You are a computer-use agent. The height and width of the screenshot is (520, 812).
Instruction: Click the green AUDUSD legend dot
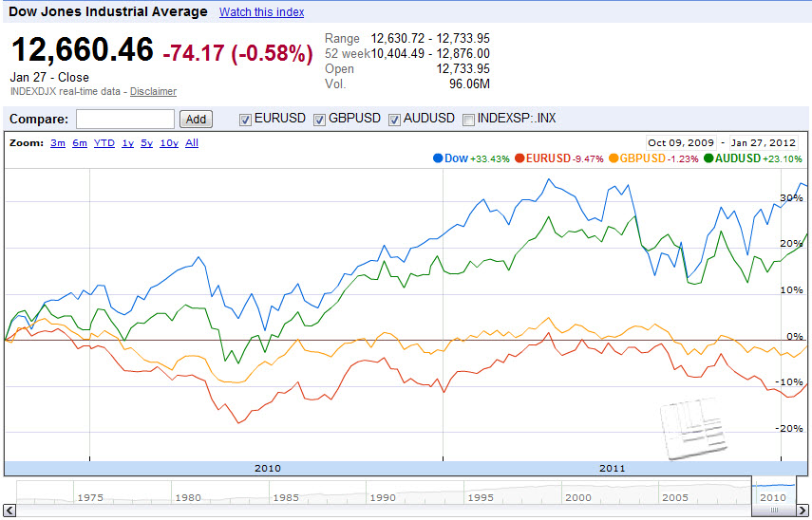click(709, 158)
